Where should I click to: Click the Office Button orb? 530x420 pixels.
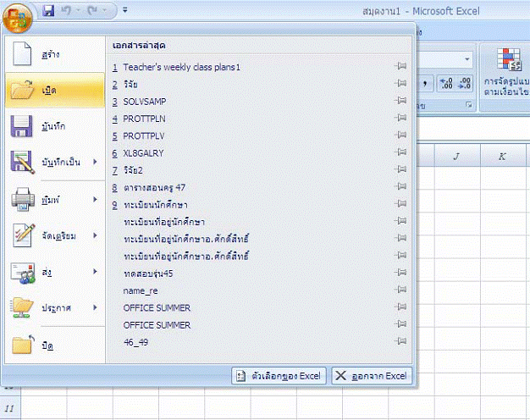click(x=17, y=19)
